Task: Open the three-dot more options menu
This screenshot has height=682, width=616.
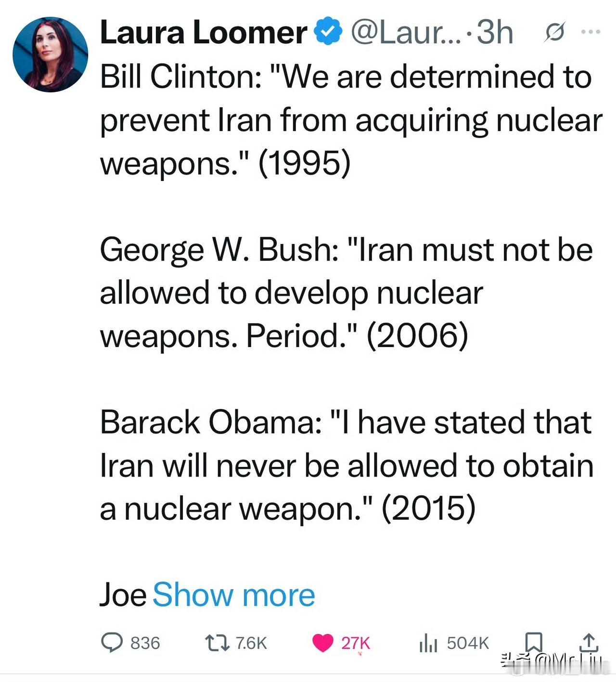Action: (591, 32)
